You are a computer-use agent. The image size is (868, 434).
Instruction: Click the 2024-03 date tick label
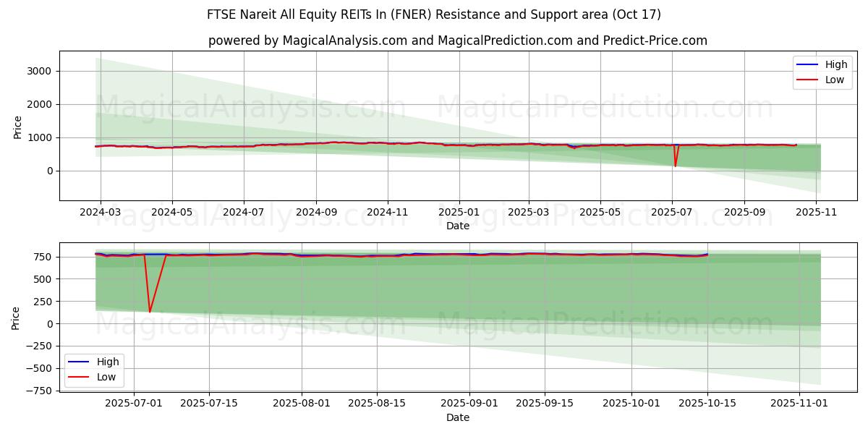point(100,213)
